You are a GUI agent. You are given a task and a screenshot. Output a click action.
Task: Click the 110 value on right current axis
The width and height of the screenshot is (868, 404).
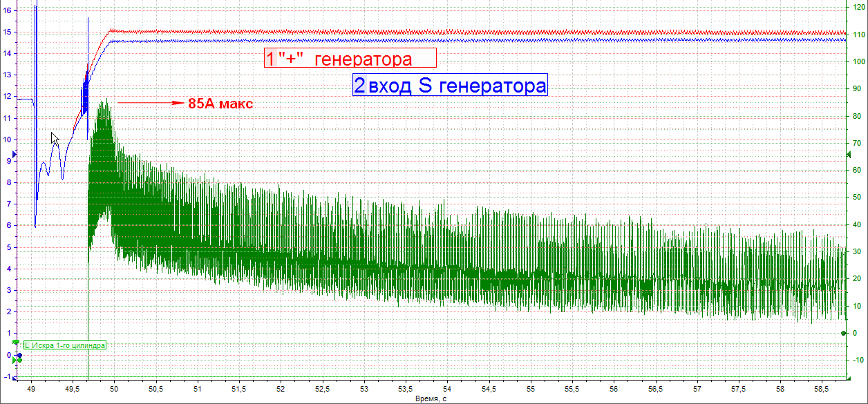click(859, 35)
